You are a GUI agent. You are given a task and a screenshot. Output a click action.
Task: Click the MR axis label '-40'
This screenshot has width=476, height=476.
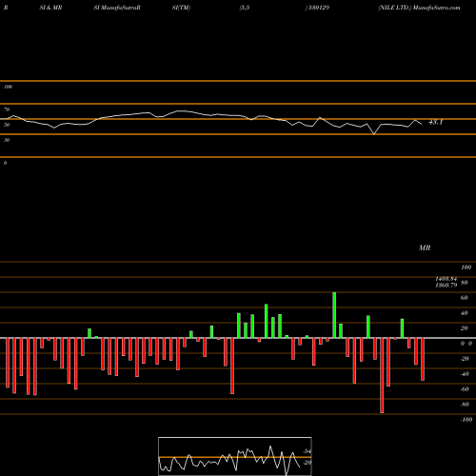click(465, 374)
